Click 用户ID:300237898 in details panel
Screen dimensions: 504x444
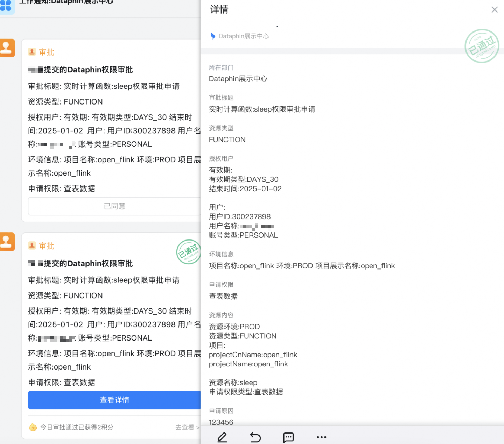pos(240,217)
